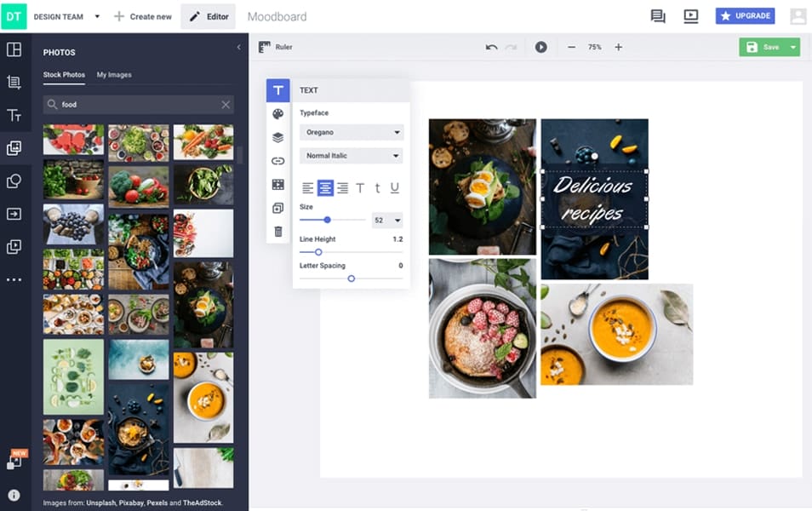Open the Layers panel icon
The width and height of the screenshot is (812, 511).
277,136
